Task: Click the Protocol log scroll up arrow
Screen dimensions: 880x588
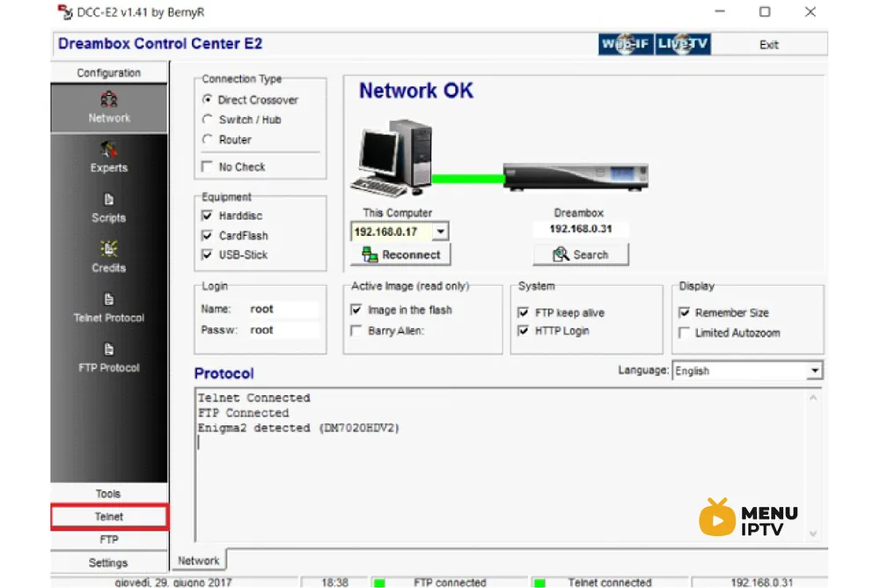Action: [813, 398]
